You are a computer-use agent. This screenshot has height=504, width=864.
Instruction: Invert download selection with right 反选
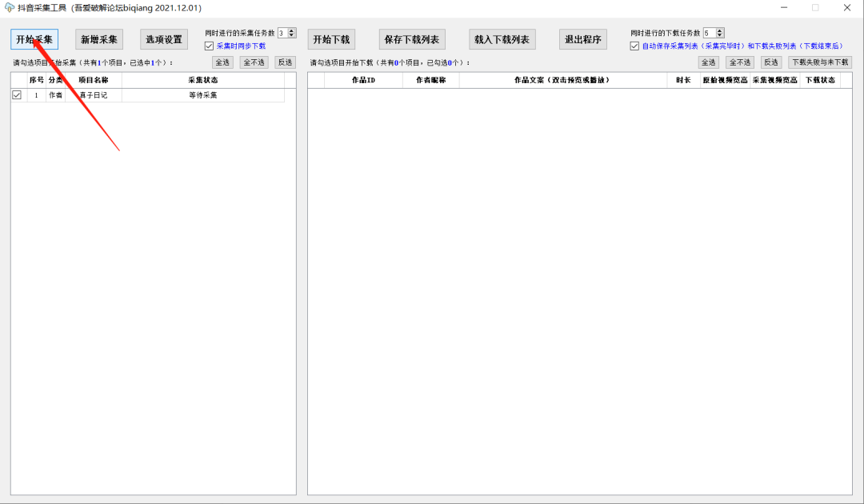point(771,62)
